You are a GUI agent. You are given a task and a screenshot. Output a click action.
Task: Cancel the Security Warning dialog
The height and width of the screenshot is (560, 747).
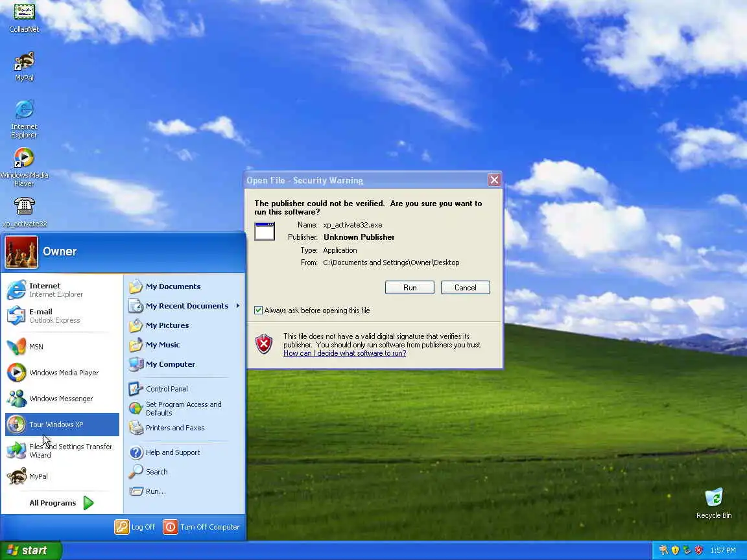pos(466,288)
